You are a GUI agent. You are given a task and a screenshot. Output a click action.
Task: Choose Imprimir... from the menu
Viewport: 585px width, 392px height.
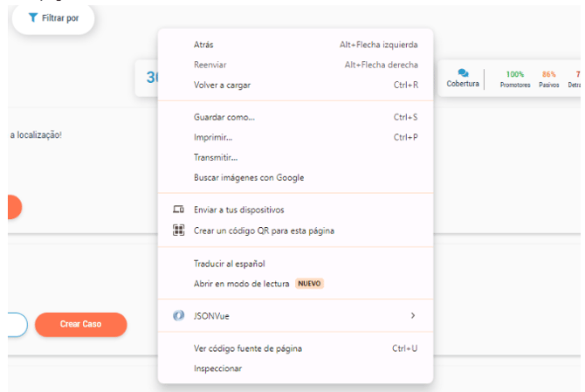tap(295, 137)
